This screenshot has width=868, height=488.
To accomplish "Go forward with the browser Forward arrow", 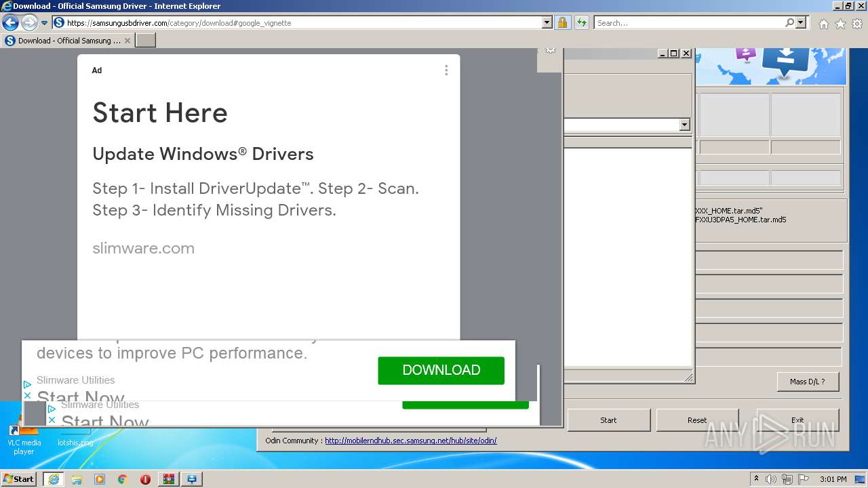I will [x=29, y=22].
